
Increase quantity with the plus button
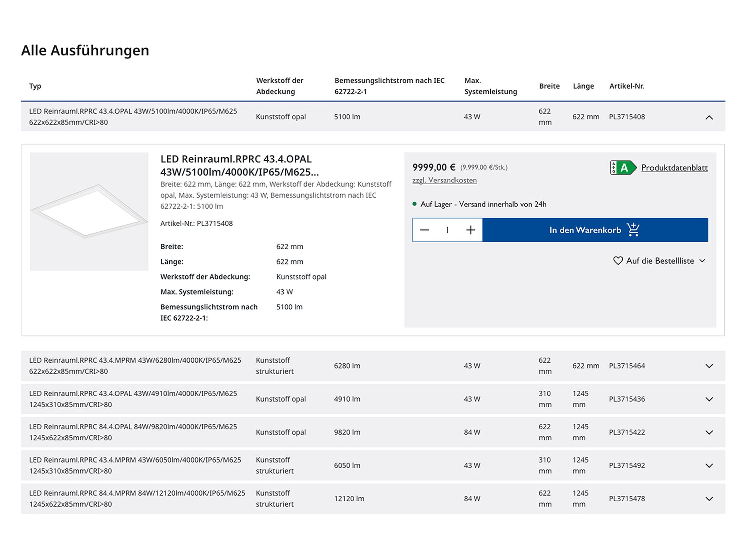click(x=471, y=230)
